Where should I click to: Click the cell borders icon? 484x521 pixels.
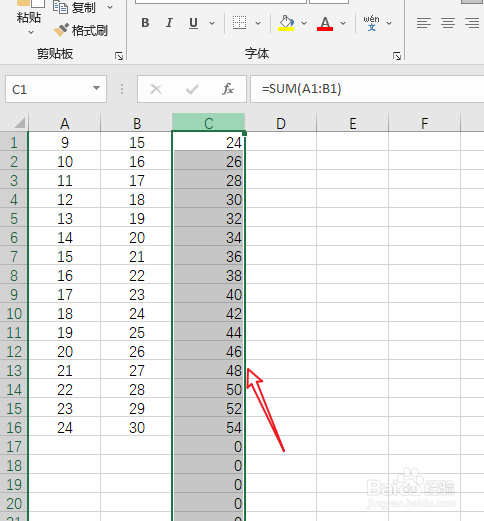tap(239, 23)
